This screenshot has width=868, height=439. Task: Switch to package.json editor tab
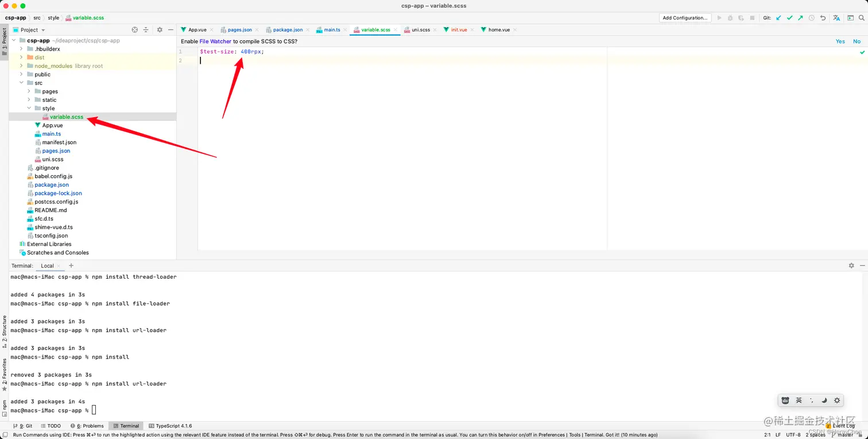click(288, 30)
